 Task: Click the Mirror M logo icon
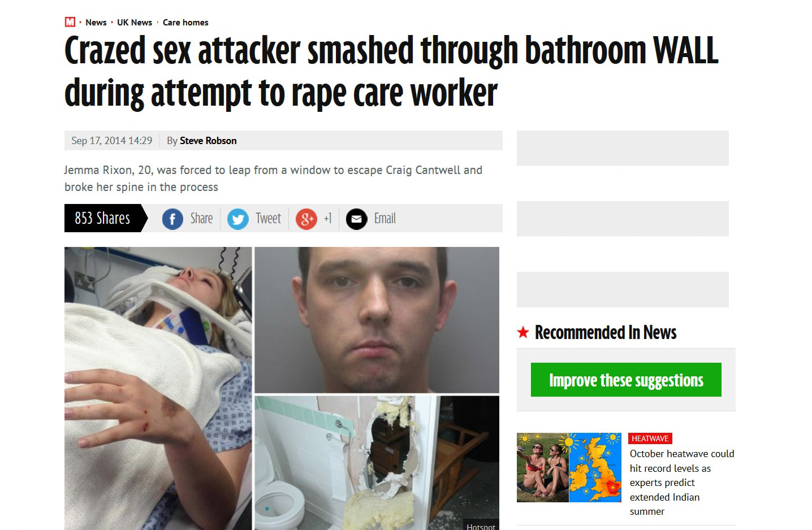70,22
